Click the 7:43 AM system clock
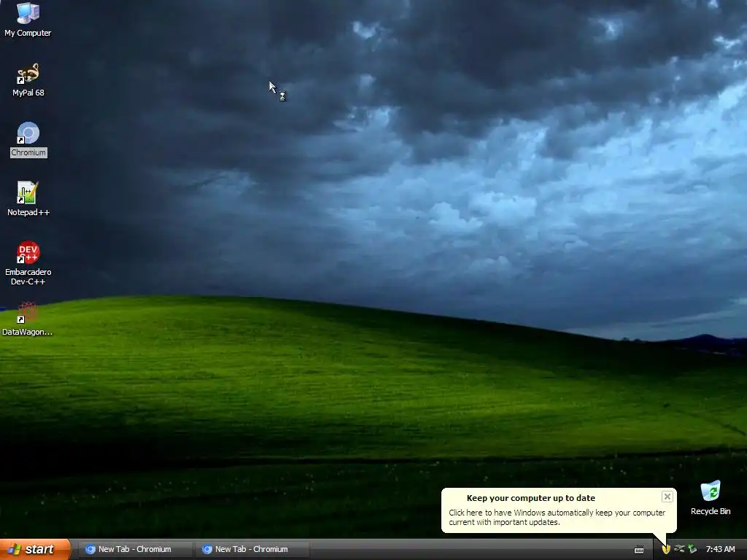This screenshot has width=747, height=560. point(720,549)
